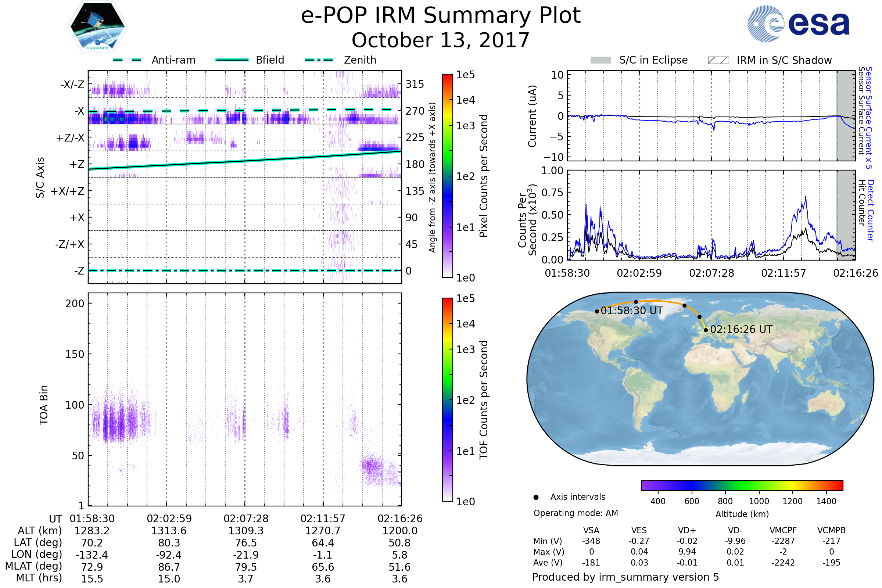This screenshot has width=882, height=588.
Task: Click the VMCPF column header in voltage table
Action: tap(783, 530)
